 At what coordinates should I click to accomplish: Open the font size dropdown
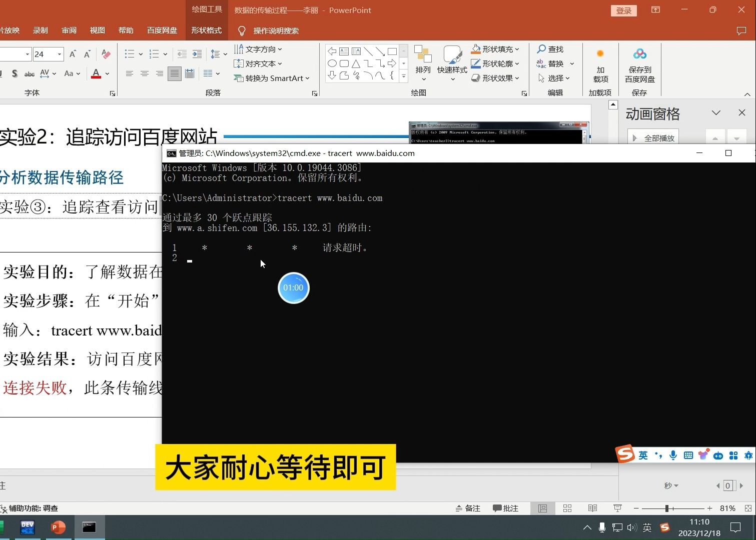[59, 53]
